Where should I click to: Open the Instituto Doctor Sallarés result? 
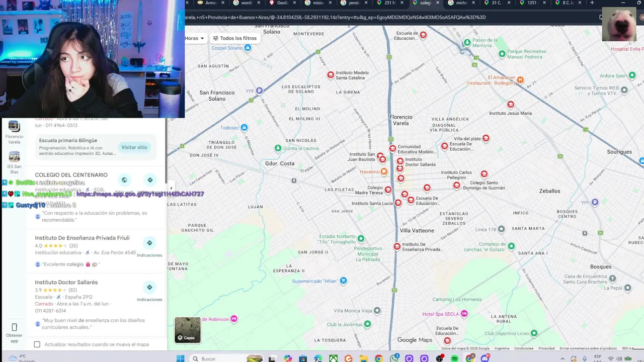point(66,283)
